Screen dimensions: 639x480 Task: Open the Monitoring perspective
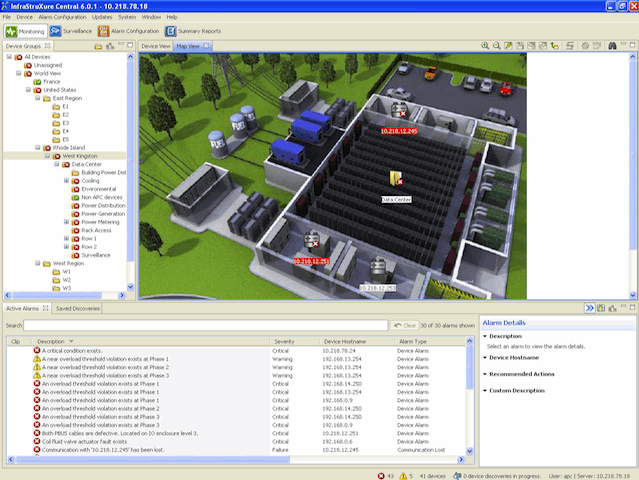pyautogui.click(x=25, y=31)
